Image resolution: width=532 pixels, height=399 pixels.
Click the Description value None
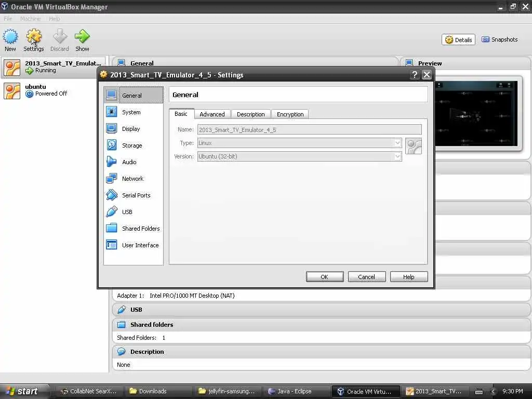pyautogui.click(x=124, y=365)
